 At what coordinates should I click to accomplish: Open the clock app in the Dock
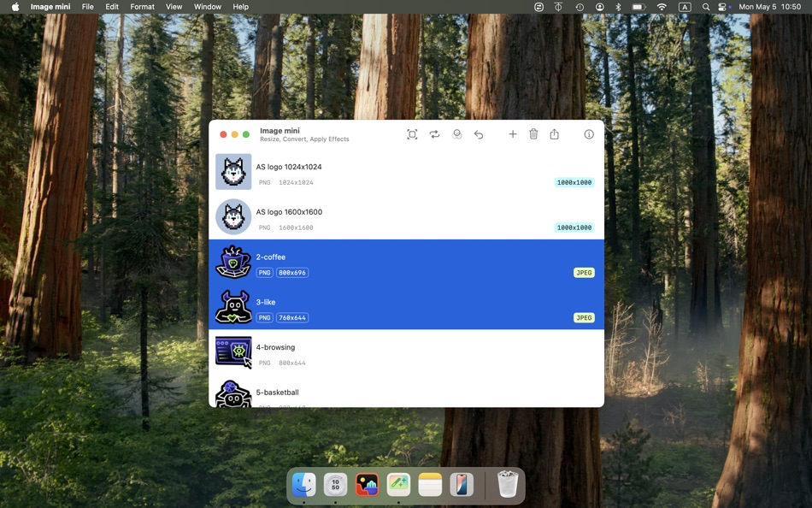click(x=336, y=485)
